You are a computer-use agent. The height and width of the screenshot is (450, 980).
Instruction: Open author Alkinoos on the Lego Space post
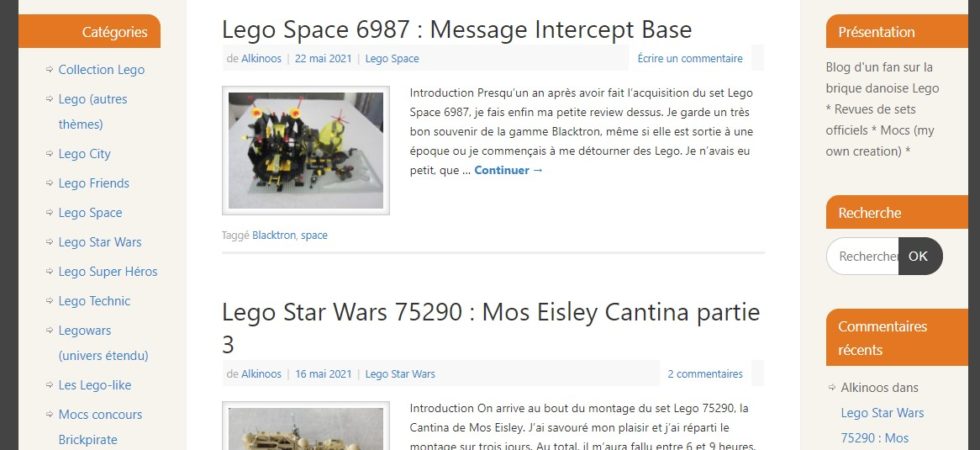coord(261,58)
